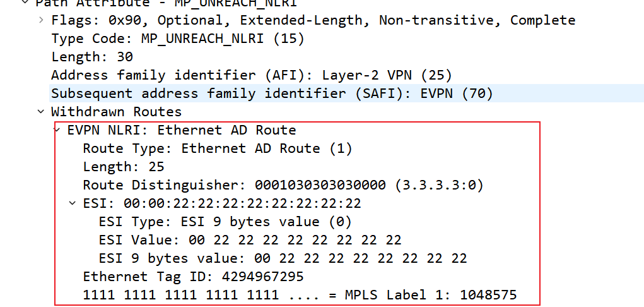Select the Ethernet Tag ID: 4294967295 row
The width and height of the screenshot is (644, 307).
point(193,277)
